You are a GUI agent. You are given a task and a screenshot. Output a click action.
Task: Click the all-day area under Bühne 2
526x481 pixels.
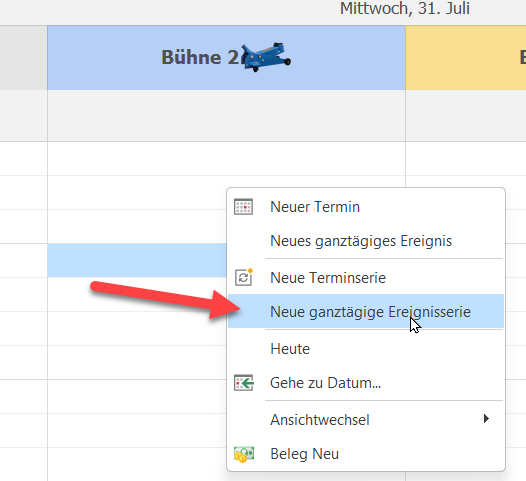226,115
